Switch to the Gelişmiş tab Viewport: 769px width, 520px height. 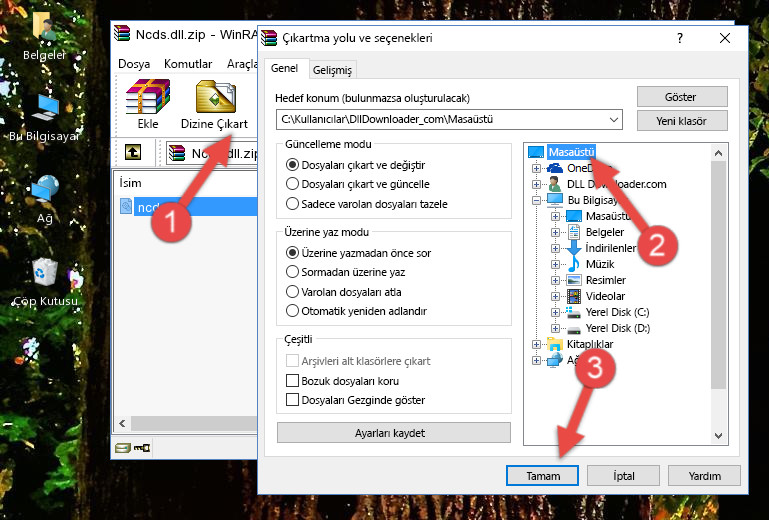pyautogui.click(x=333, y=70)
